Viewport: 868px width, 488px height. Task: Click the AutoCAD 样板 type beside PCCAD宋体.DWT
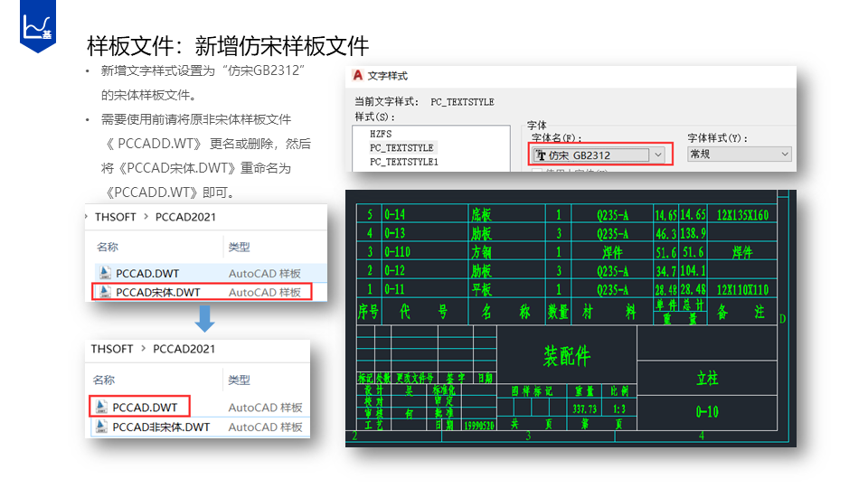(x=265, y=292)
